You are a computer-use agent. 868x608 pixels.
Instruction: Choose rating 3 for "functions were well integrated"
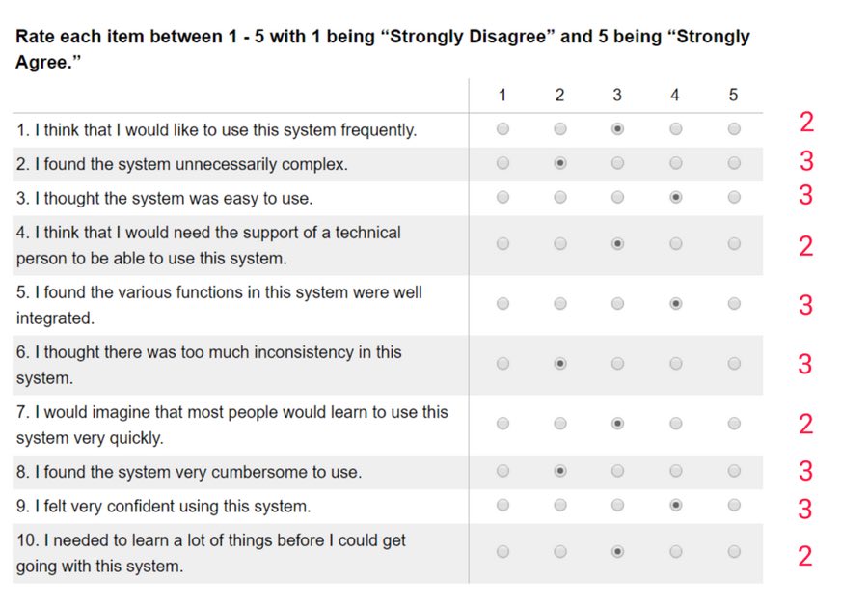[x=618, y=304]
